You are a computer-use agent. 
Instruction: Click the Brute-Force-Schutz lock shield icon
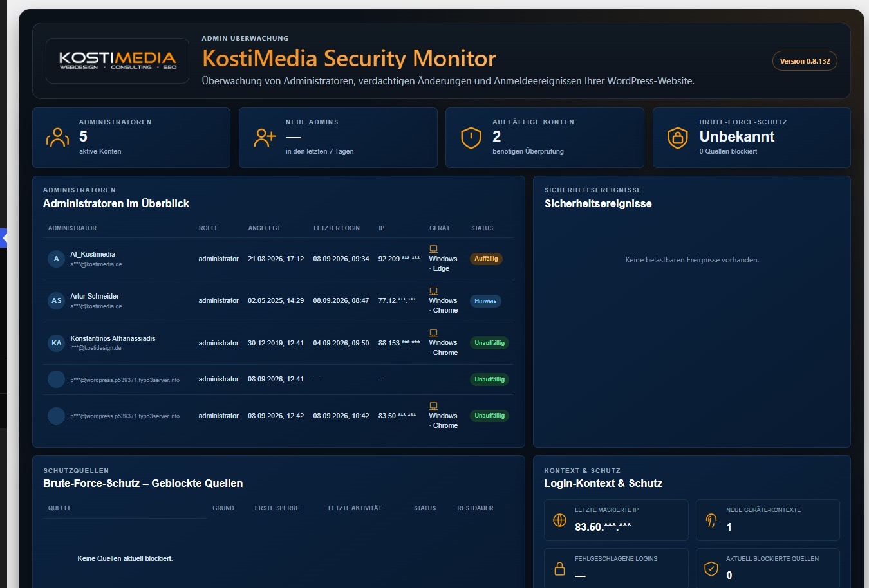coord(678,138)
